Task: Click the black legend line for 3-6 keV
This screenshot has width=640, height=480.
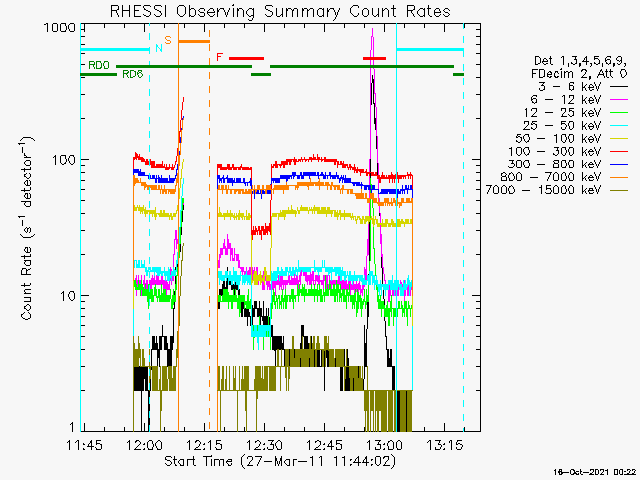Action: tap(619, 87)
